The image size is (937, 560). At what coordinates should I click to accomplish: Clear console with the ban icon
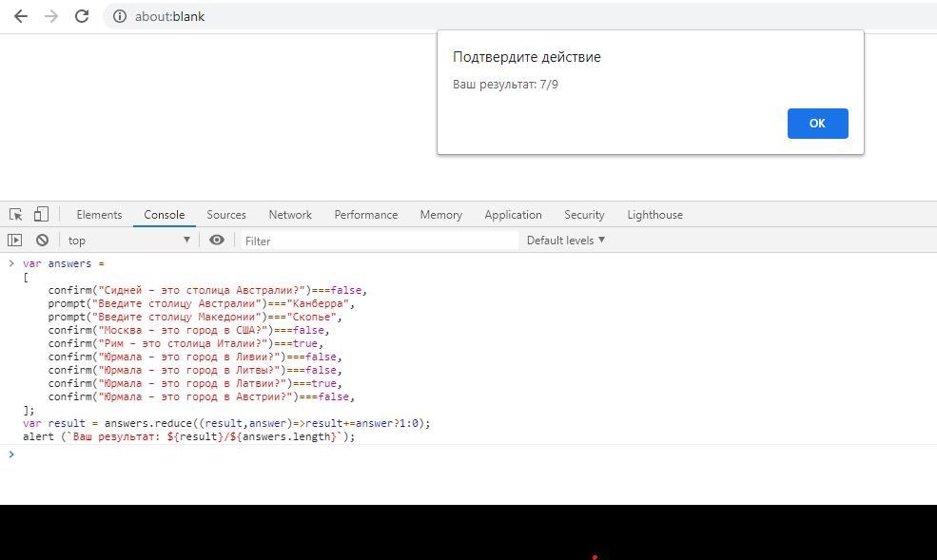pyautogui.click(x=42, y=241)
